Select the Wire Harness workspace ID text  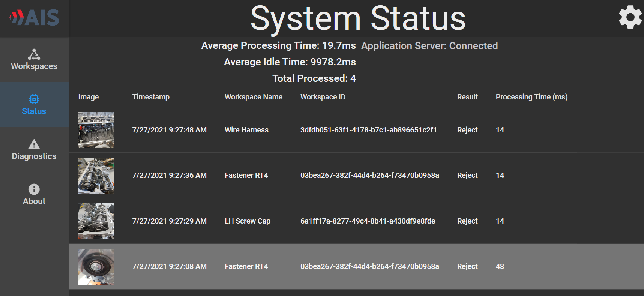[x=368, y=130]
